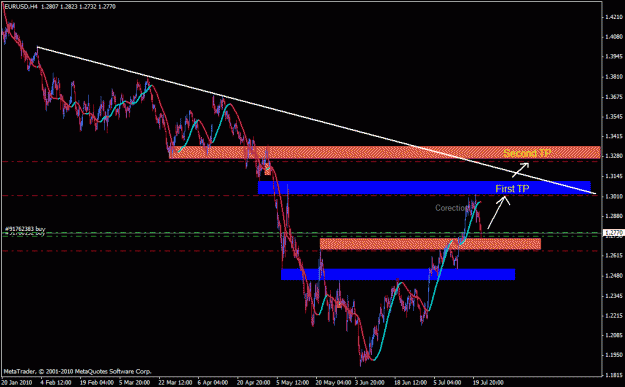This screenshot has width=625, height=387.
Task: Click the '20 Jan 2010' time axis label
Action: tap(17, 382)
